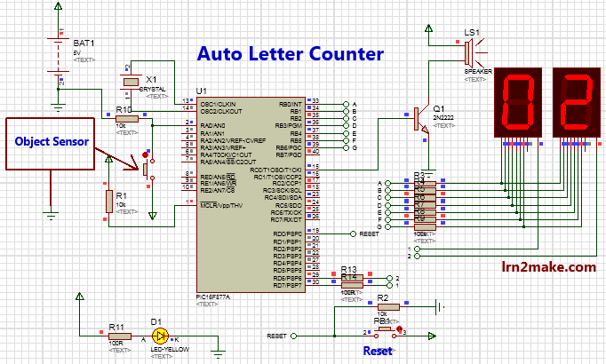Click the BAT1 reference label

pyautogui.click(x=84, y=43)
